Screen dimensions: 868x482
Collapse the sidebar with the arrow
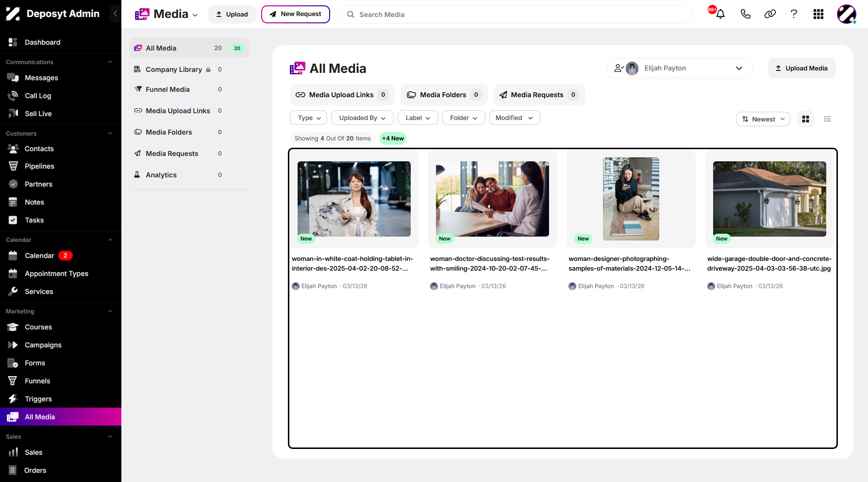115,14
